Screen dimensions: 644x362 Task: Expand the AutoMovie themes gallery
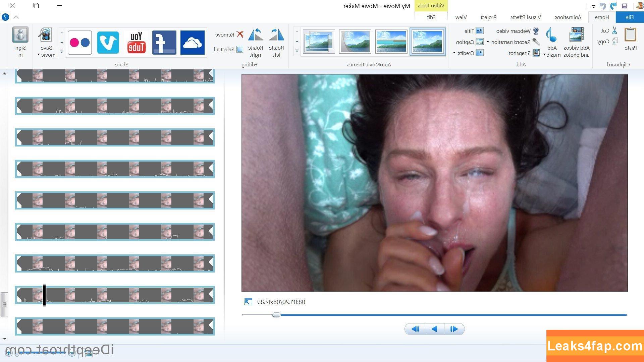coord(297,51)
